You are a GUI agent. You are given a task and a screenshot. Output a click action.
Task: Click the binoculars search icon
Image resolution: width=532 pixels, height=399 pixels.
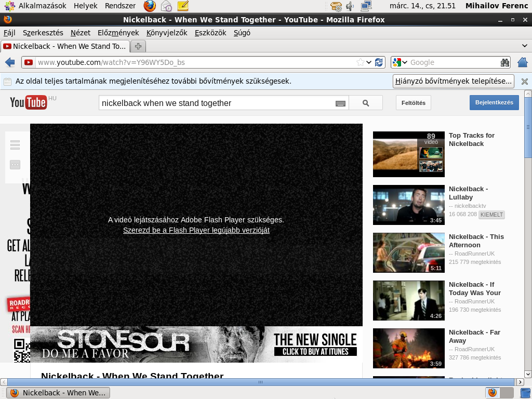[505, 62]
